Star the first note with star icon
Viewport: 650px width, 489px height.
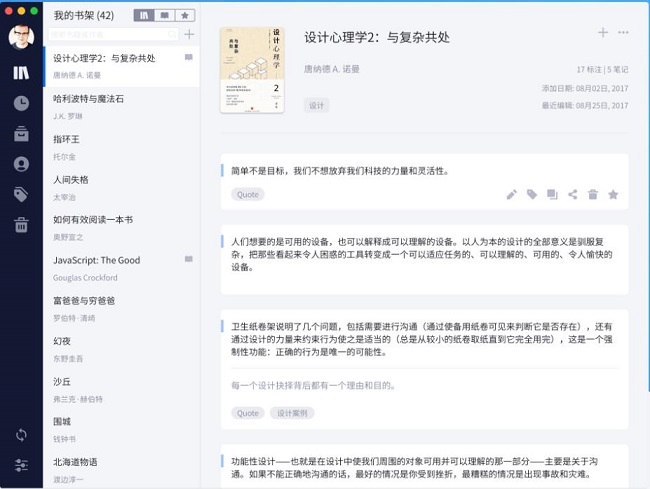tap(613, 194)
